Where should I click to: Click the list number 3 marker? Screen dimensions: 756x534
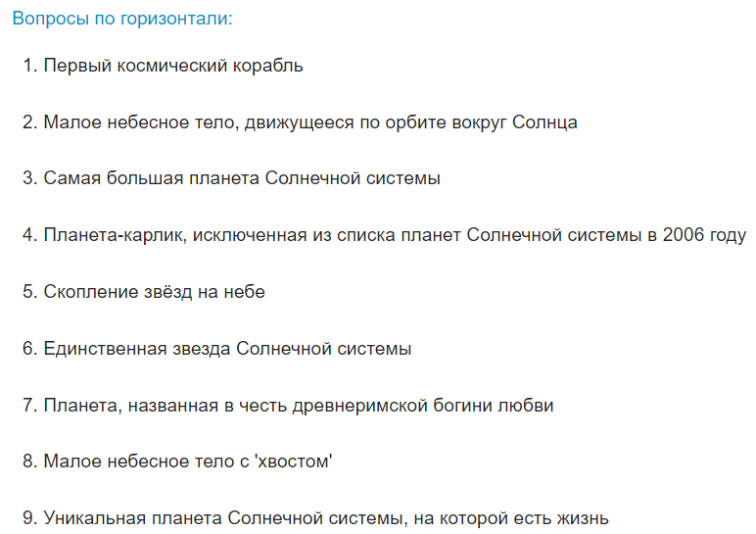[29, 179]
